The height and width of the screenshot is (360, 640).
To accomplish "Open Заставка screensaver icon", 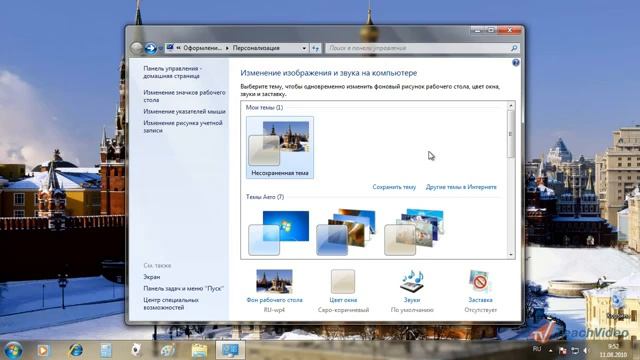I will (x=480, y=281).
